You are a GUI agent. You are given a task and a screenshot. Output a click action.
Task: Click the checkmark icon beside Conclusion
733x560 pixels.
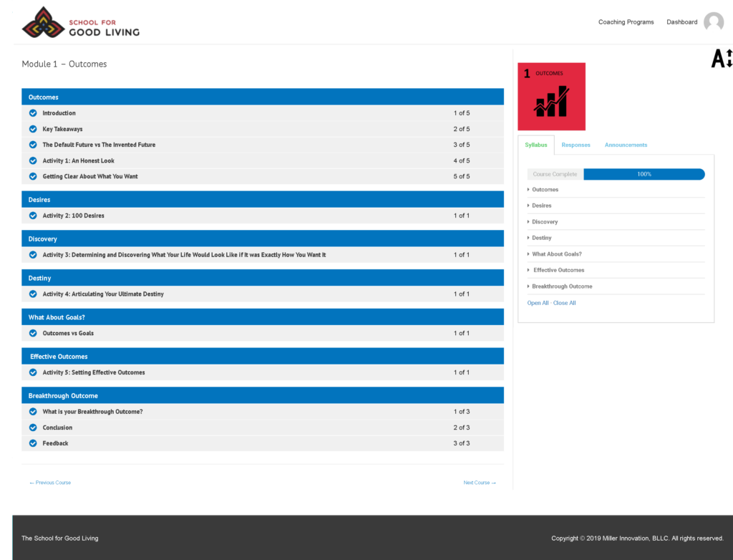[33, 428]
